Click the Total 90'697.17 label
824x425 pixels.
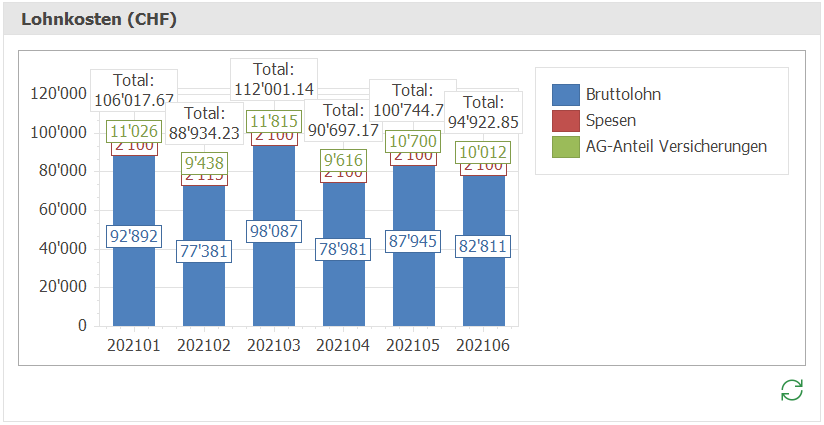click(x=343, y=120)
